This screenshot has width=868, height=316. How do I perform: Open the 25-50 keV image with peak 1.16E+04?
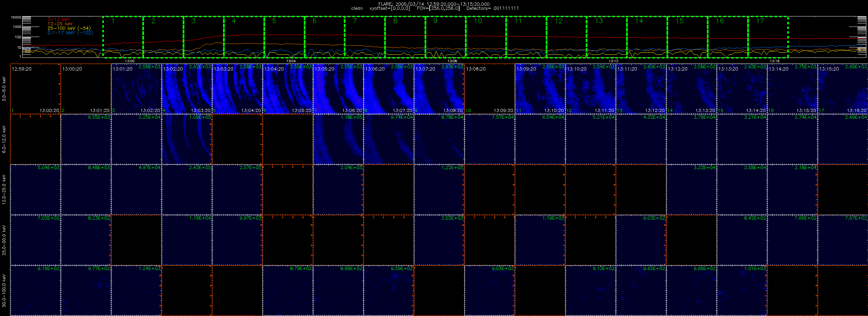187,240
